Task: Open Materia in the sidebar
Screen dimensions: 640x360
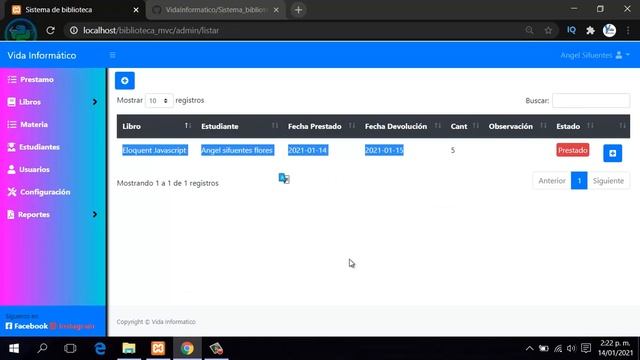Action: point(34,124)
